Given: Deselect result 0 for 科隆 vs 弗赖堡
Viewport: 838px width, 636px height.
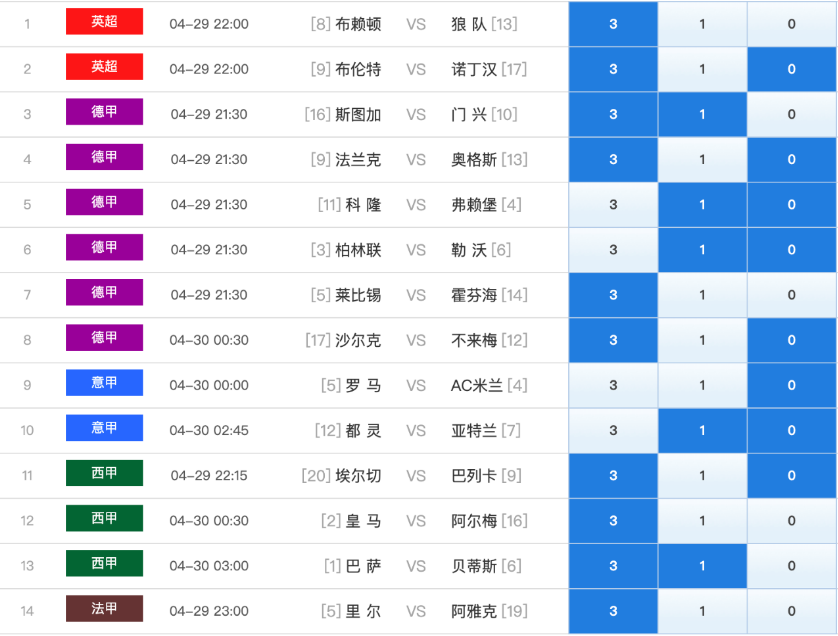Looking at the screenshot, I should [x=792, y=205].
